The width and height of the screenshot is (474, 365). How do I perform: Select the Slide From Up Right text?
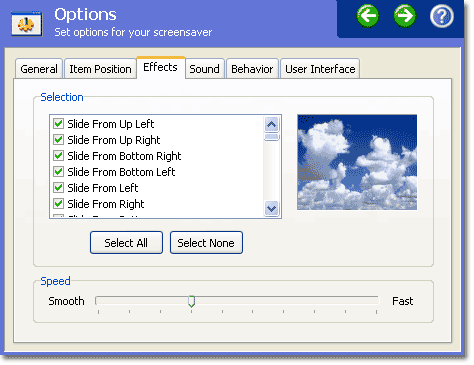tap(114, 140)
